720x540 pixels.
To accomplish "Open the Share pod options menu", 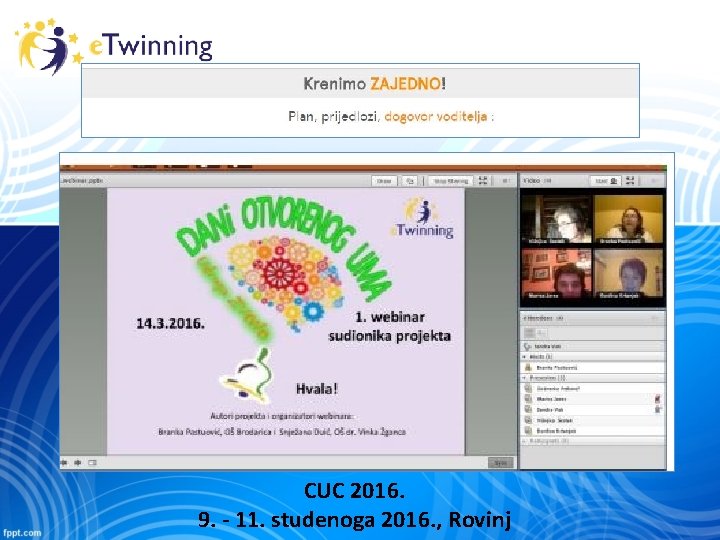I will 506,181.
